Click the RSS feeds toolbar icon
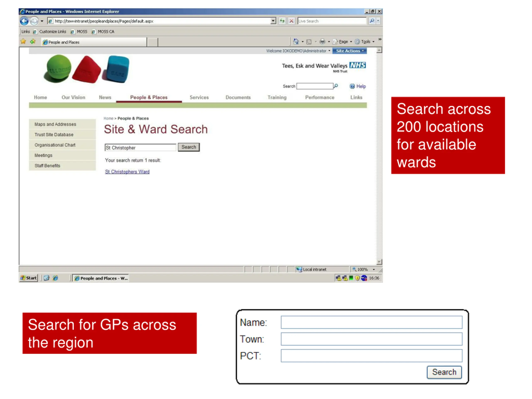 pos(309,42)
